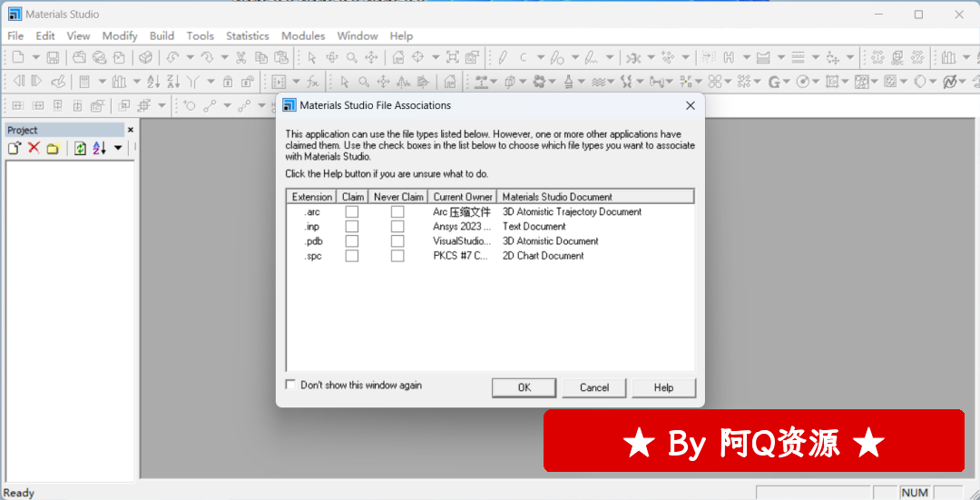
Task: Click the Cut scissors icon in toolbar
Action: [x=241, y=57]
